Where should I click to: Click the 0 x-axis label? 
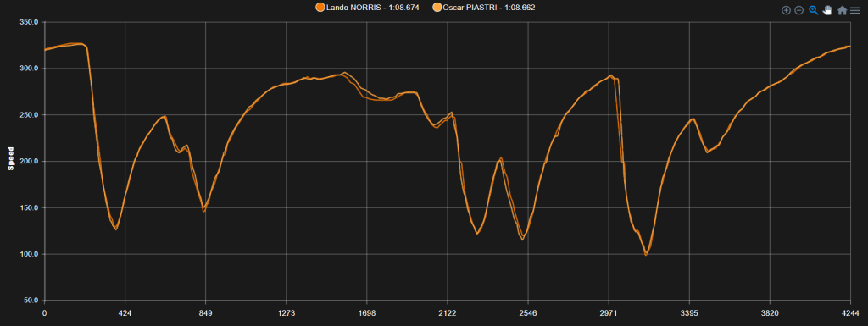click(x=44, y=313)
